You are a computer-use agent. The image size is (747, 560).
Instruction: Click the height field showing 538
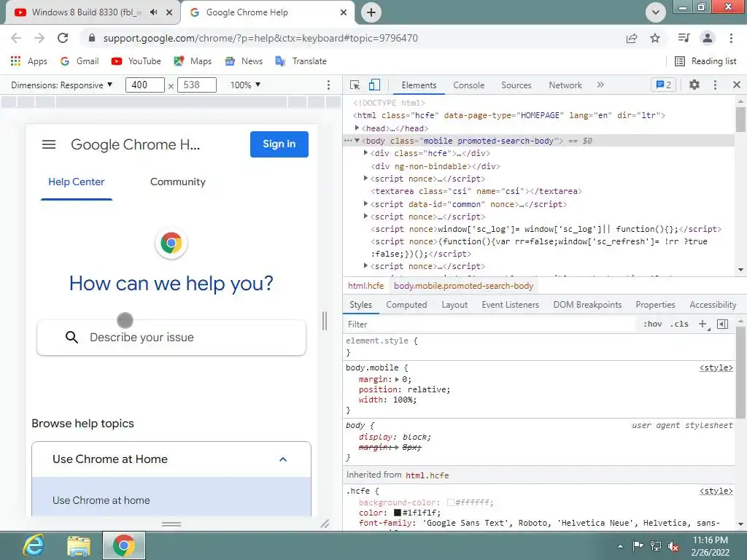(197, 85)
